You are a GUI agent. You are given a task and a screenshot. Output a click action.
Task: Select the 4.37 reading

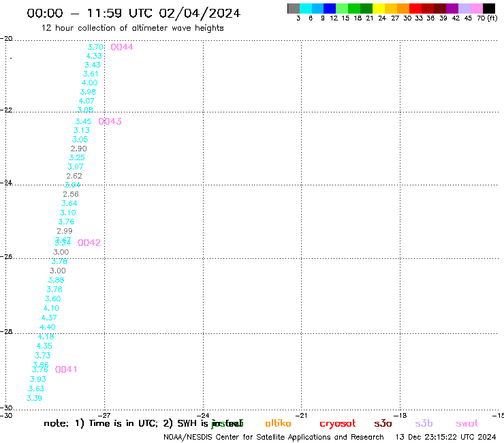point(49,318)
